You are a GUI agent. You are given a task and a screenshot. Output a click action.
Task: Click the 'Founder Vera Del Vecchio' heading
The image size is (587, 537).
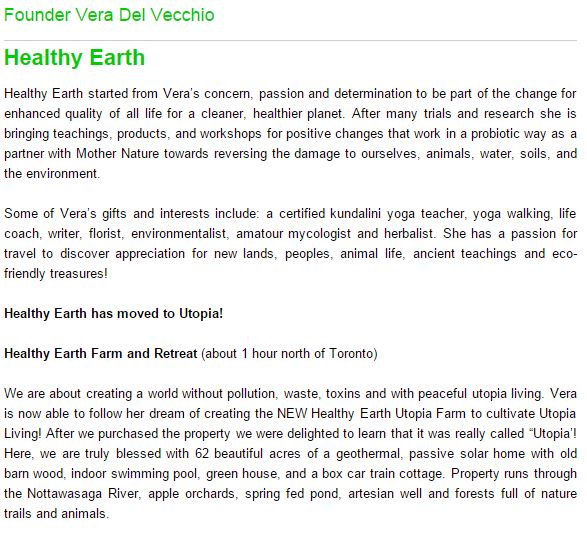coord(109,15)
